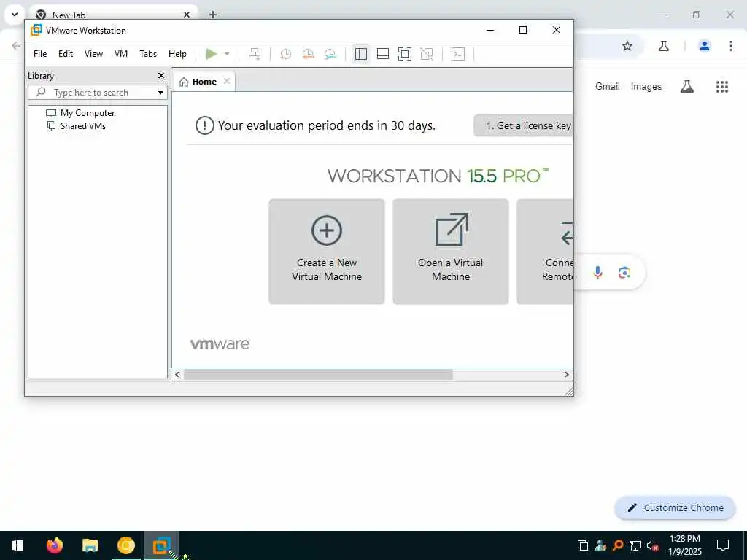Switch to Chrome via taskbar icon
Screen dimensions: 747x560
[x=126, y=545]
